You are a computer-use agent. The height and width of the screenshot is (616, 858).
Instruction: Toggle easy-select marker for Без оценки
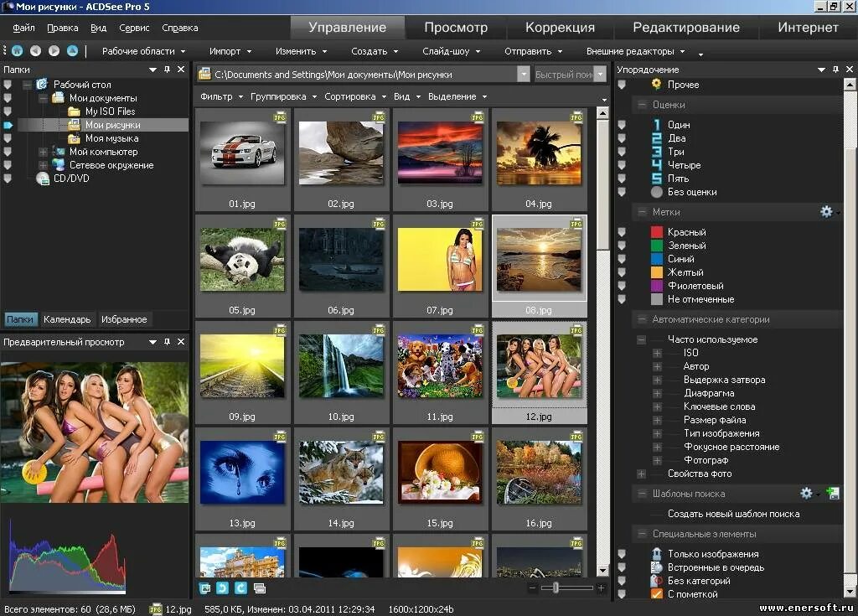(622, 192)
